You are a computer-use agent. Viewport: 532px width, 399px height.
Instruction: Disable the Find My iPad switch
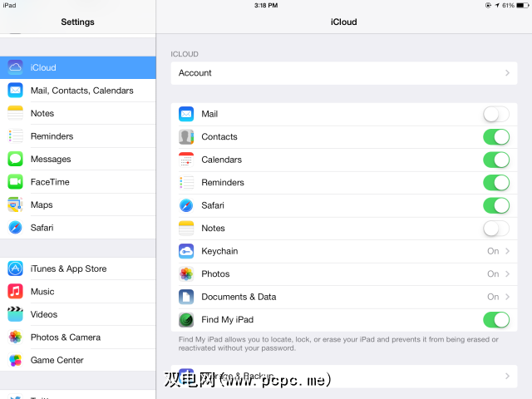pyautogui.click(x=496, y=319)
